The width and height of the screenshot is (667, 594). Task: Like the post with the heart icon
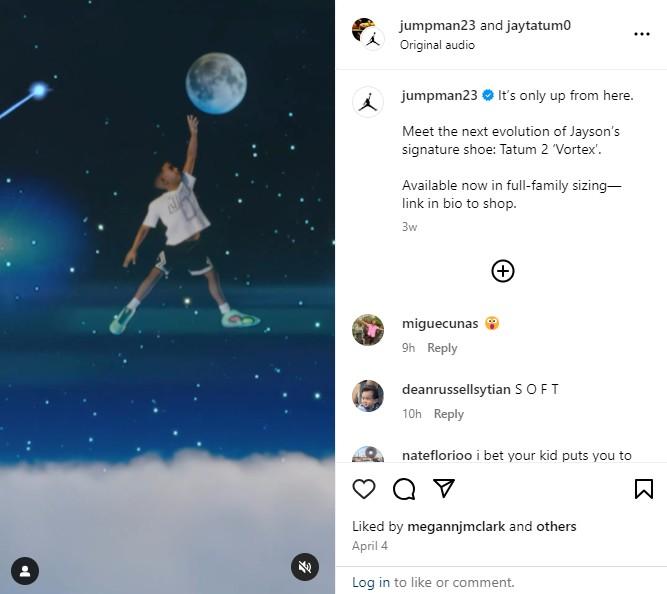(x=364, y=488)
